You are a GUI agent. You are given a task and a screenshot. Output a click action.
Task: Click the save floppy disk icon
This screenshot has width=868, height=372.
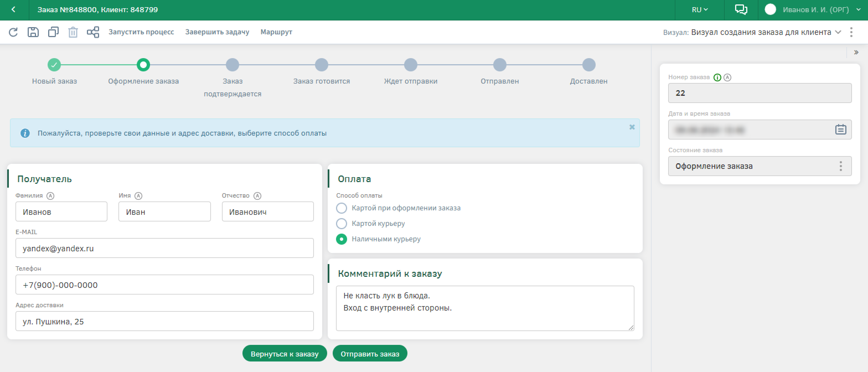point(33,32)
